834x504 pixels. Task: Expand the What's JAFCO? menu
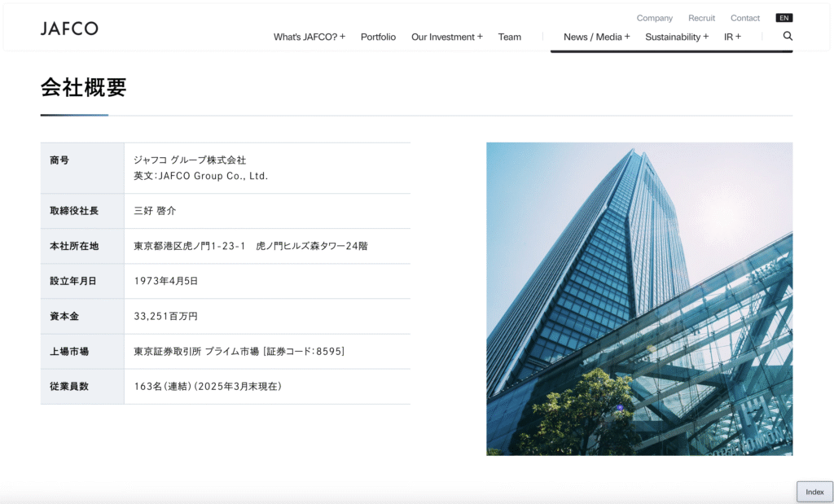pyautogui.click(x=309, y=37)
